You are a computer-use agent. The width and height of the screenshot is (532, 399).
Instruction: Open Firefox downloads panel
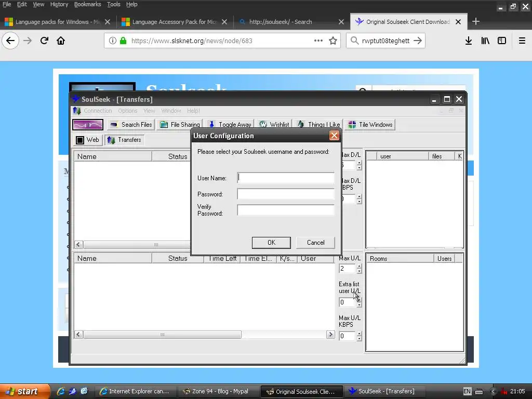click(469, 41)
